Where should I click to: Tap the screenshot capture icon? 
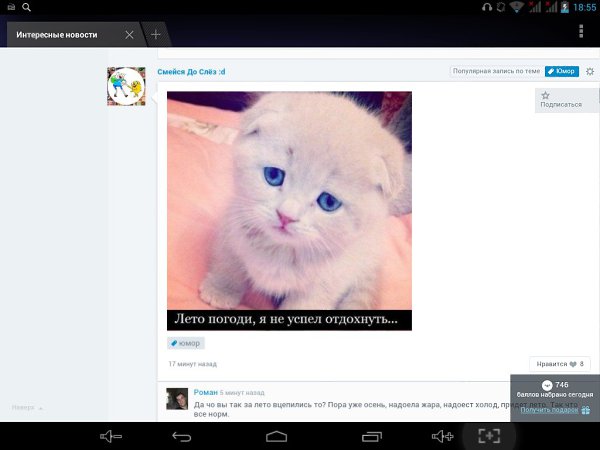point(488,436)
